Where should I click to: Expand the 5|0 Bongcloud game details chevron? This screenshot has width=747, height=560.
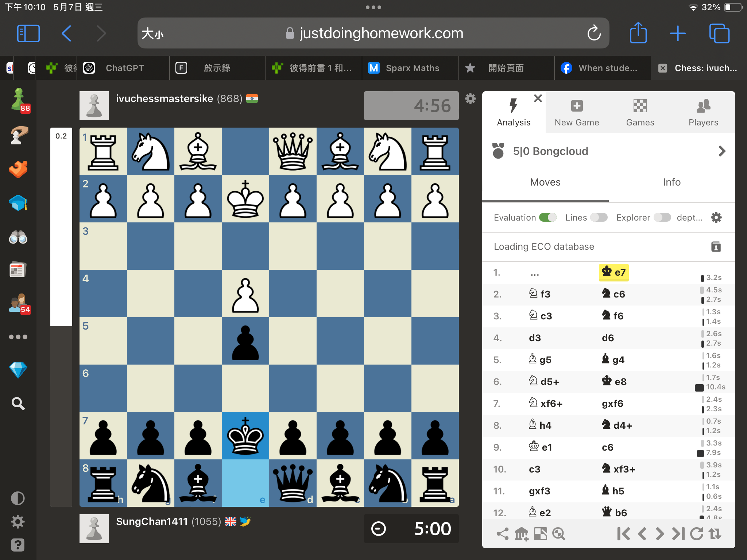point(722,151)
